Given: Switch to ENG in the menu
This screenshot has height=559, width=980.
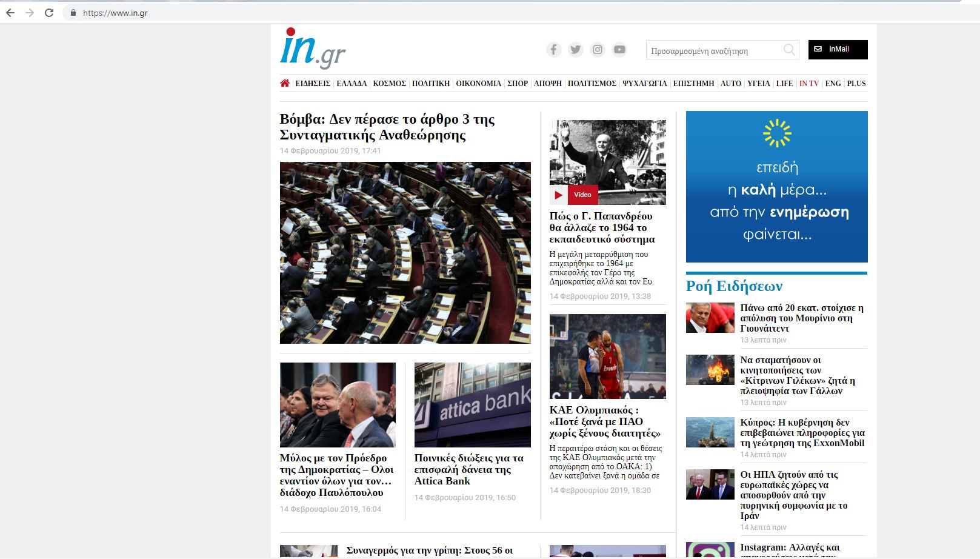Looking at the screenshot, I should [x=833, y=84].
